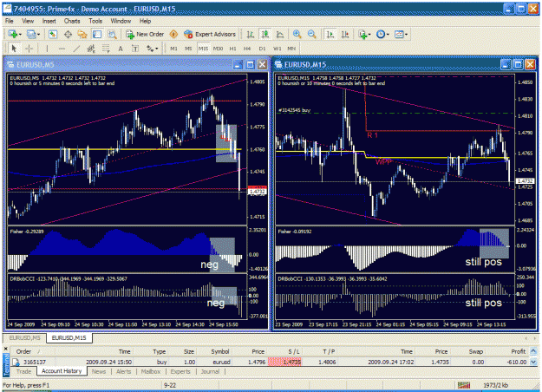Viewport: 542px width, 392px height.
Task: Sort history by the Order column header
Action: point(32,351)
